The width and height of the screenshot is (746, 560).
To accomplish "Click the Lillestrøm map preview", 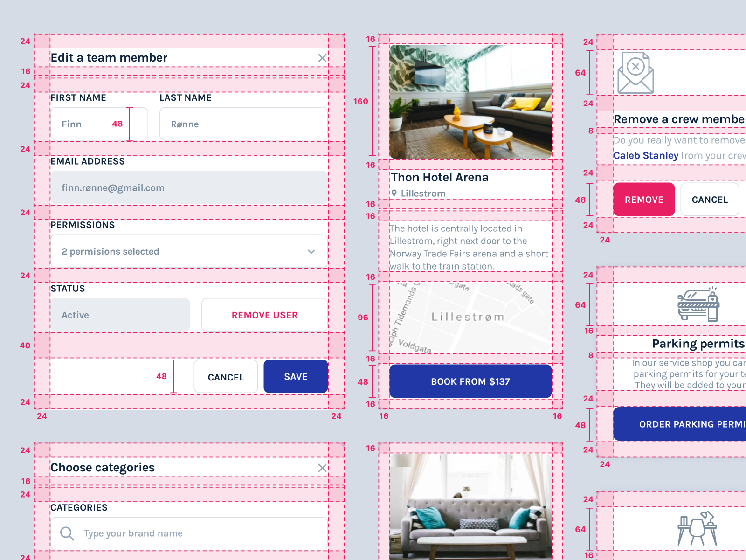I will 470,318.
